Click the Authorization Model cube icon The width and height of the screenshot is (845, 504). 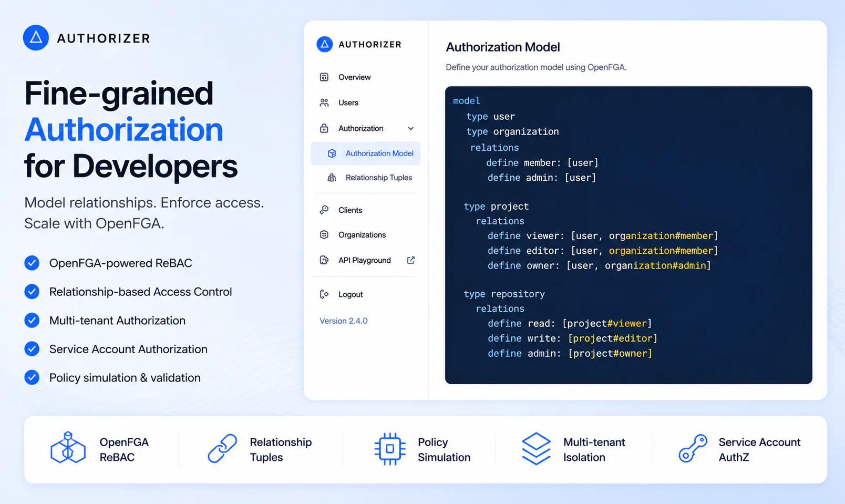332,153
